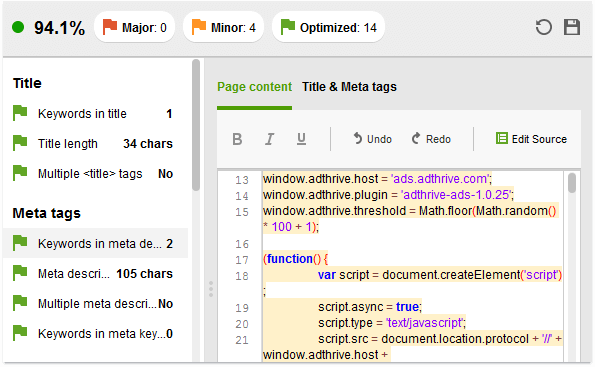Open Edit Source mode
This screenshot has width=595, height=367.
[531, 139]
